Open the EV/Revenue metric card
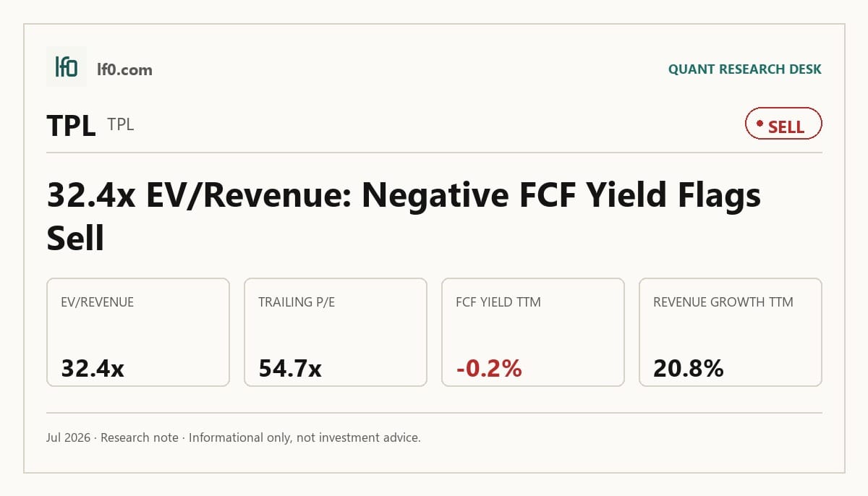The image size is (868, 496). tap(138, 333)
